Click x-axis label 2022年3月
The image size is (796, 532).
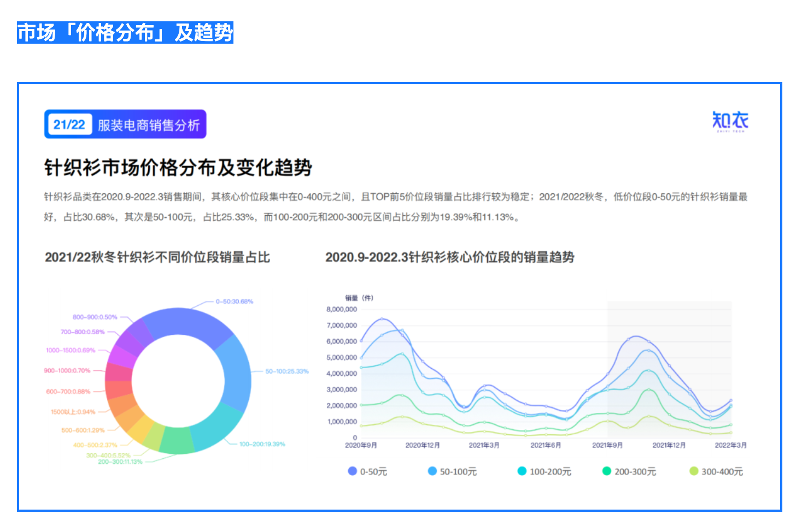(x=731, y=445)
